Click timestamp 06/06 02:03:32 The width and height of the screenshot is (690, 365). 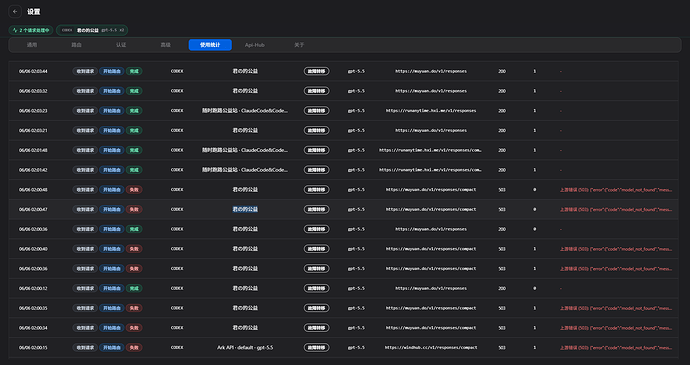pos(33,91)
